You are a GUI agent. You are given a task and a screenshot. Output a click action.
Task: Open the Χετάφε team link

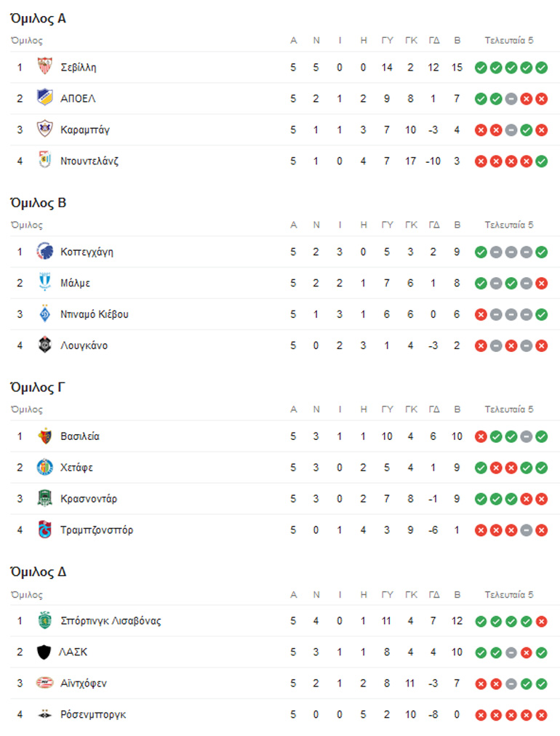77,468
